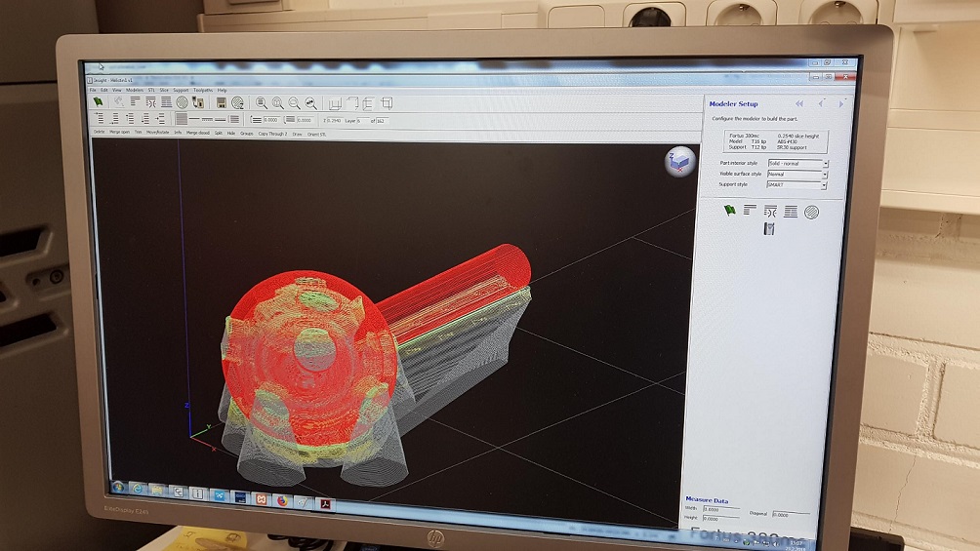Click the Diagonal field in Measure Data
The height and width of the screenshot is (551, 980).
coord(790,514)
